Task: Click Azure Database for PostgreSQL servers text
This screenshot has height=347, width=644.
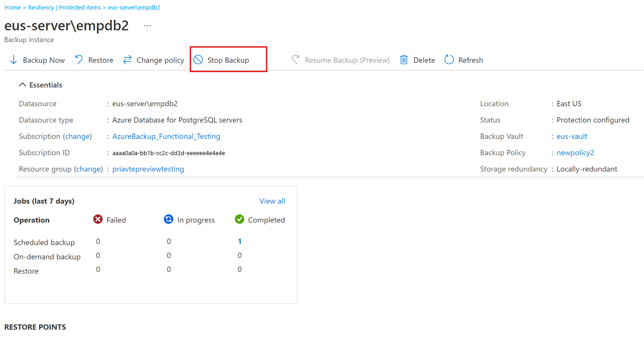Action: click(177, 120)
